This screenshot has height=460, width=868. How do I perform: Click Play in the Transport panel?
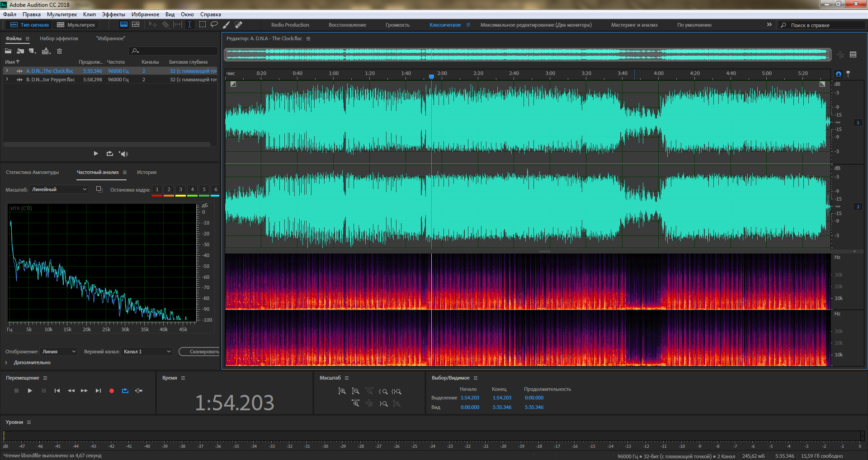[30, 391]
